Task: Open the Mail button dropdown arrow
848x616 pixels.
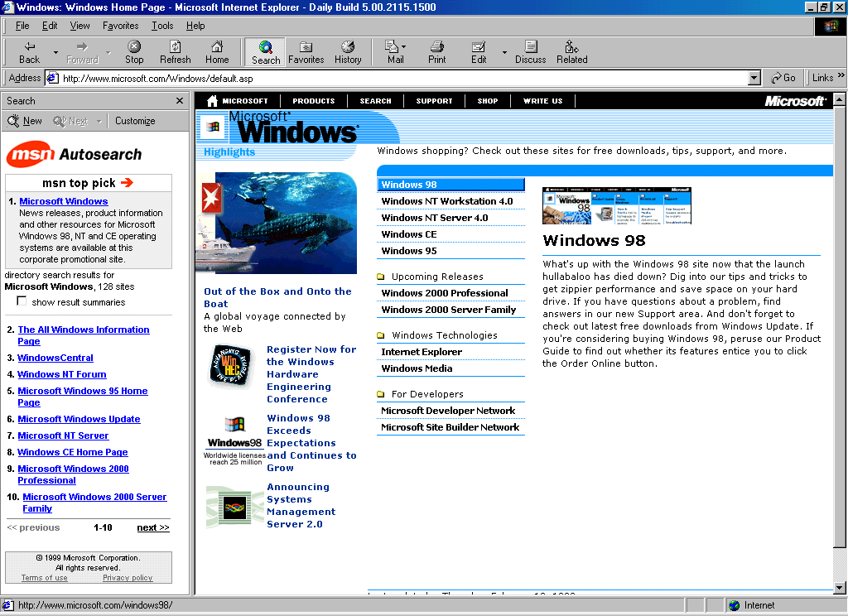Action: tap(404, 46)
